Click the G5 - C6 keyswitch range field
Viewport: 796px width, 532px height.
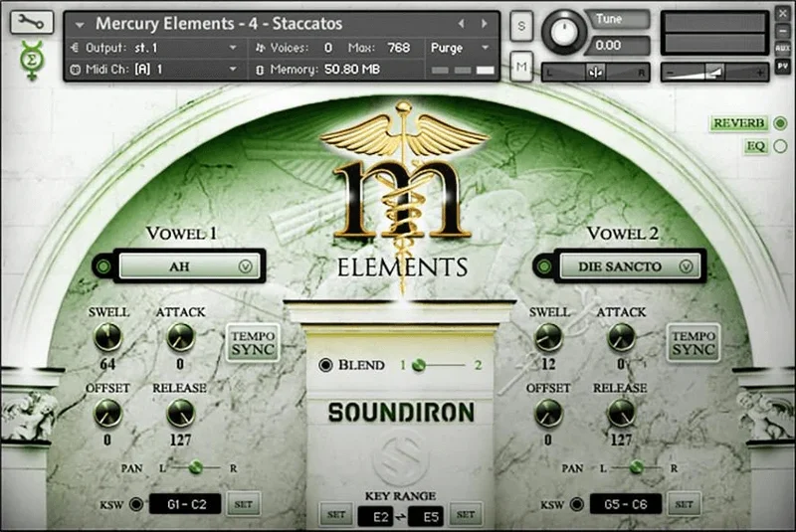coord(626,504)
